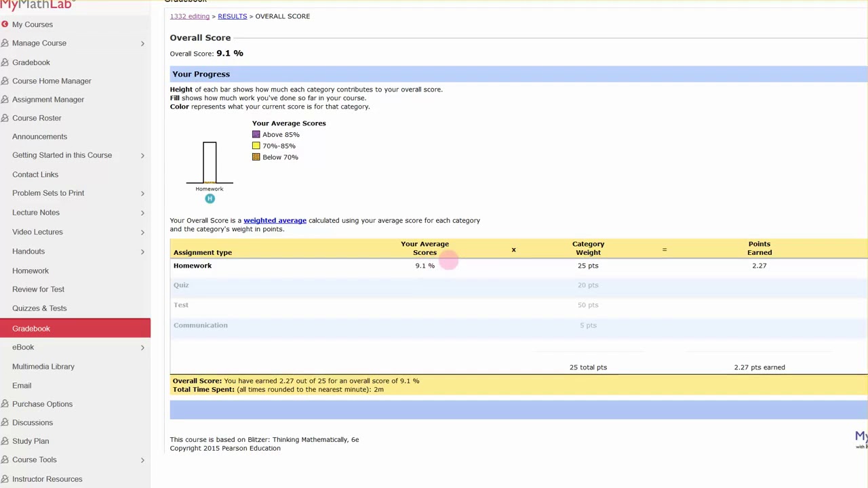Open Email in the sidebar
Viewport: 868px width, 488px height.
[22, 386]
